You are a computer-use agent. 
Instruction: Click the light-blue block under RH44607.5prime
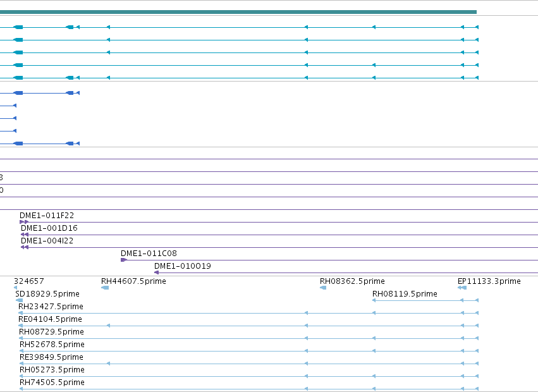[x=105, y=288]
